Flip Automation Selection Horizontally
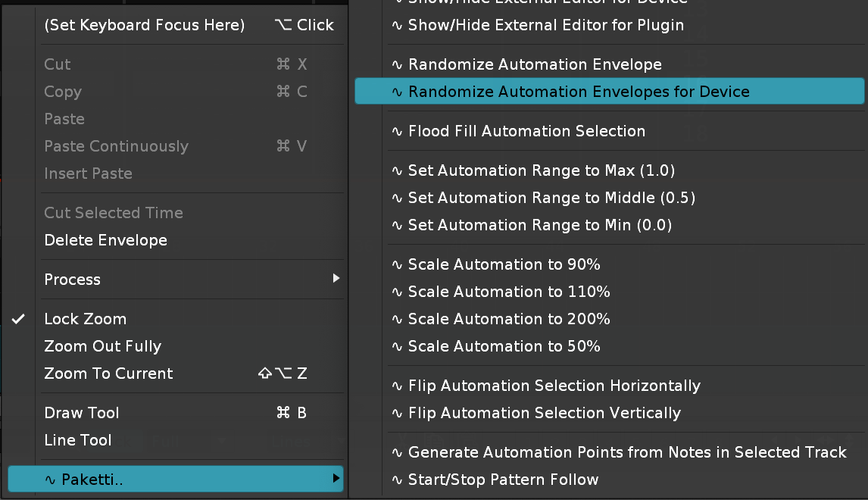Screen dimensions: 868x500 [554, 386]
